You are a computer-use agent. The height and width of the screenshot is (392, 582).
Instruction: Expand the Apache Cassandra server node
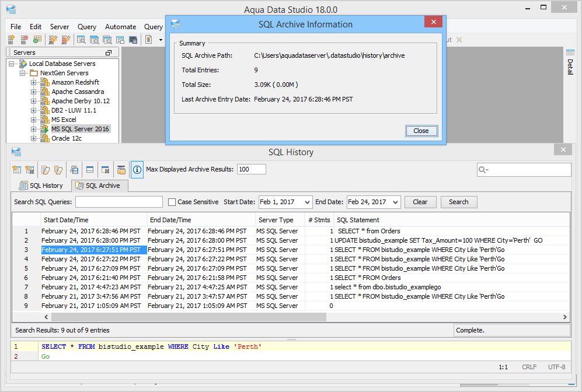click(33, 92)
